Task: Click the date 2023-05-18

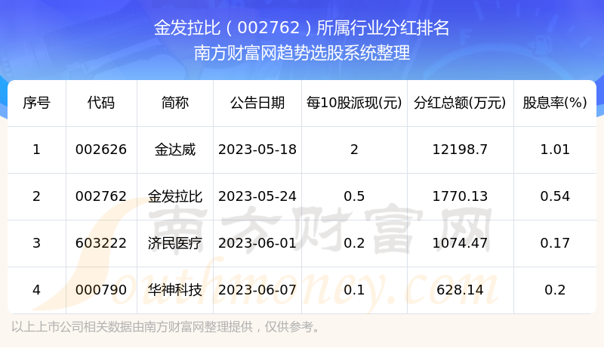Action: 257,150
